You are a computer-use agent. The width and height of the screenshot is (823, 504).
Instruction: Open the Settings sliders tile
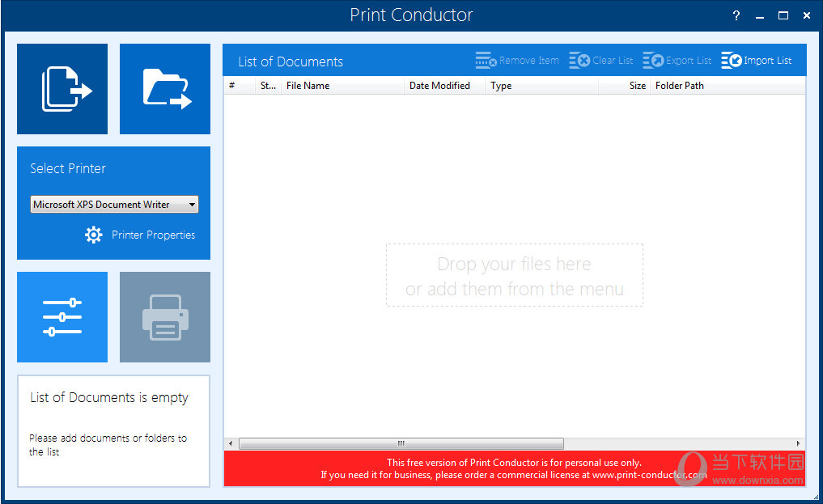[x=62, y=317]
